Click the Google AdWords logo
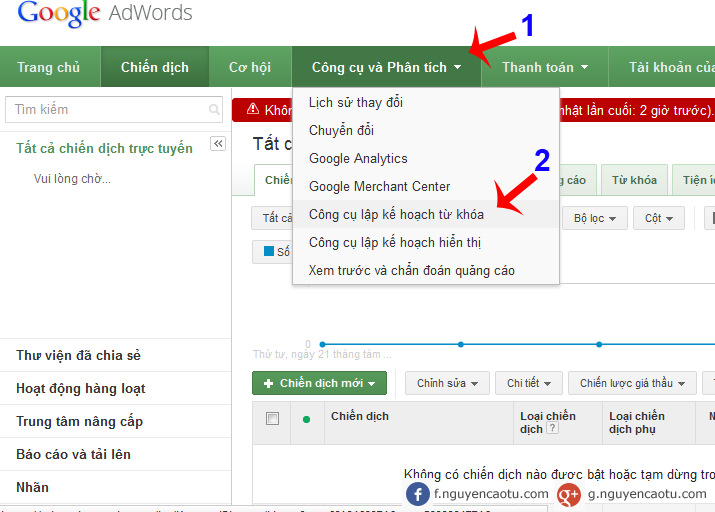Viewport: 715px width, 512px height. pyautogui.click(x=105, y=13)
